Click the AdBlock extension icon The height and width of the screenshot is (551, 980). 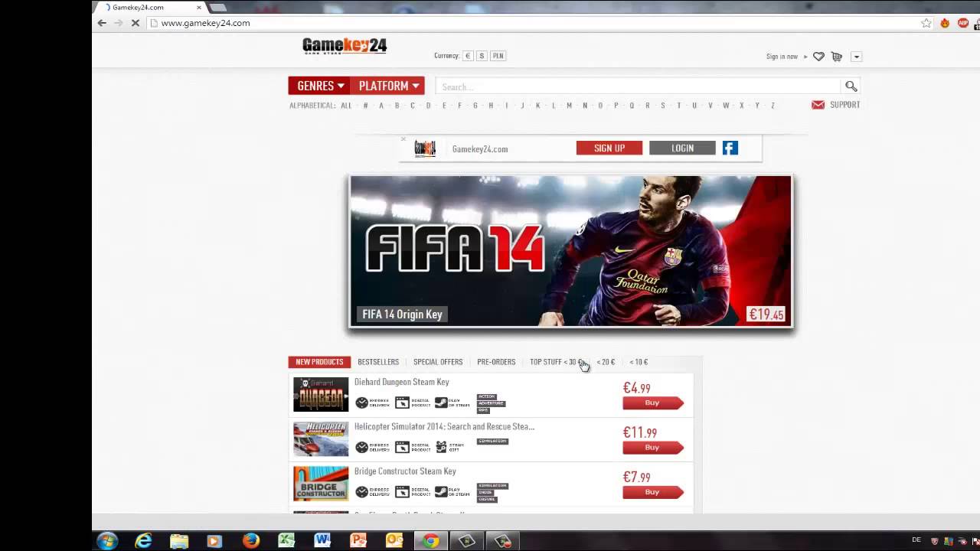[x=962, y=23]
